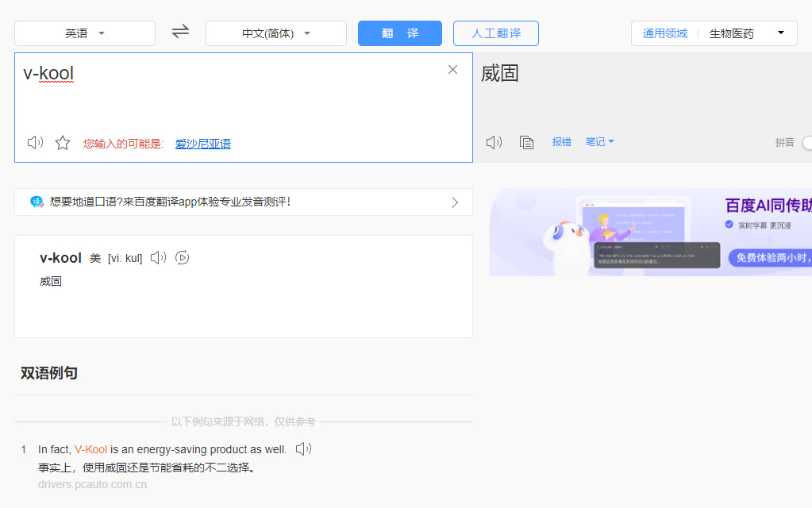
Task: Open the app promotion banner arrow
Action: 455,202
